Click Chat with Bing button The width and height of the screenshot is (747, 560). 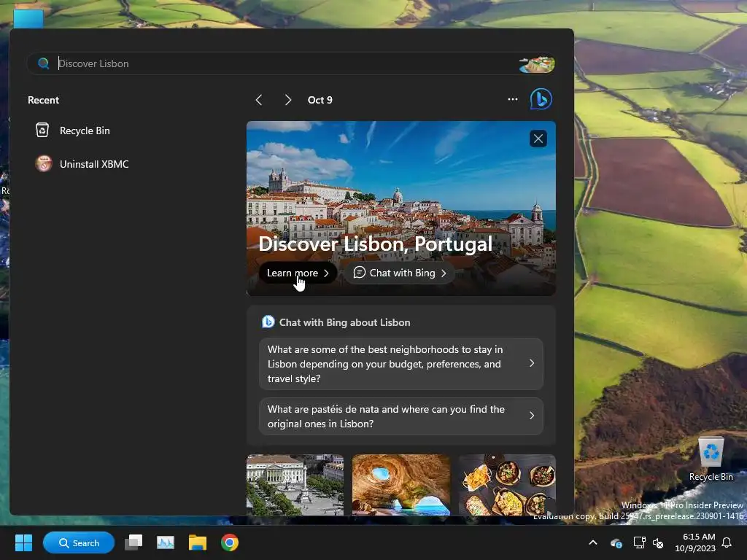(x=399, y=273)
